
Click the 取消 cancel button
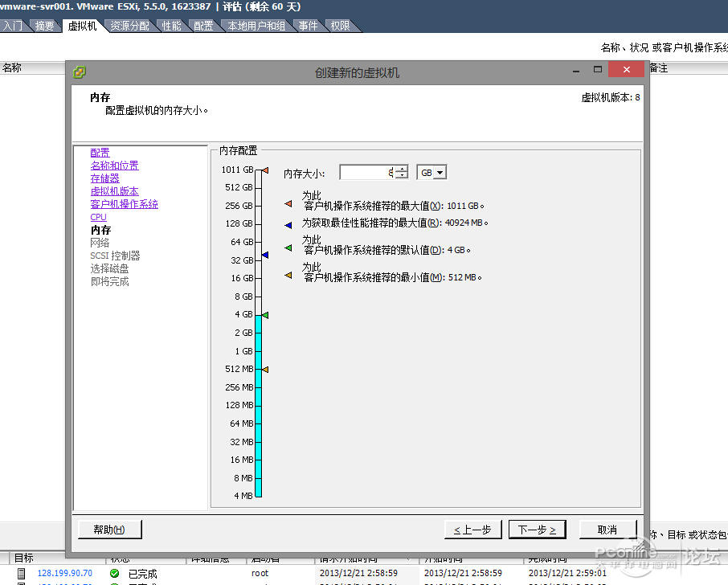(x=607, y=530)
